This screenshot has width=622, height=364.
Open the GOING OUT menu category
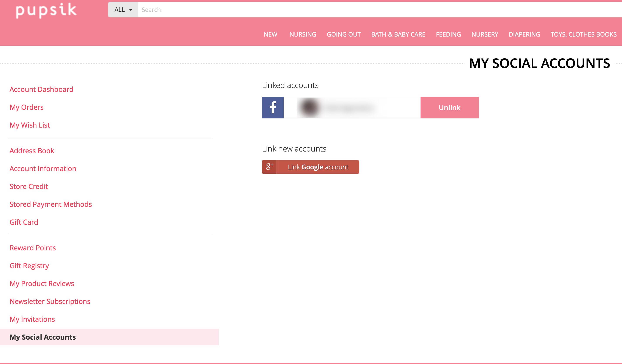click(x=344, y=34)
